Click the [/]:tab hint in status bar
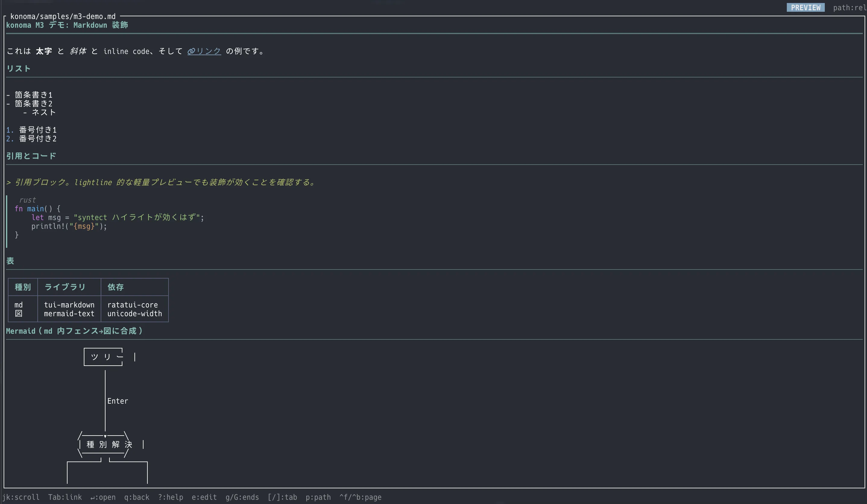 pyautogui.click(x=282, y=497)
